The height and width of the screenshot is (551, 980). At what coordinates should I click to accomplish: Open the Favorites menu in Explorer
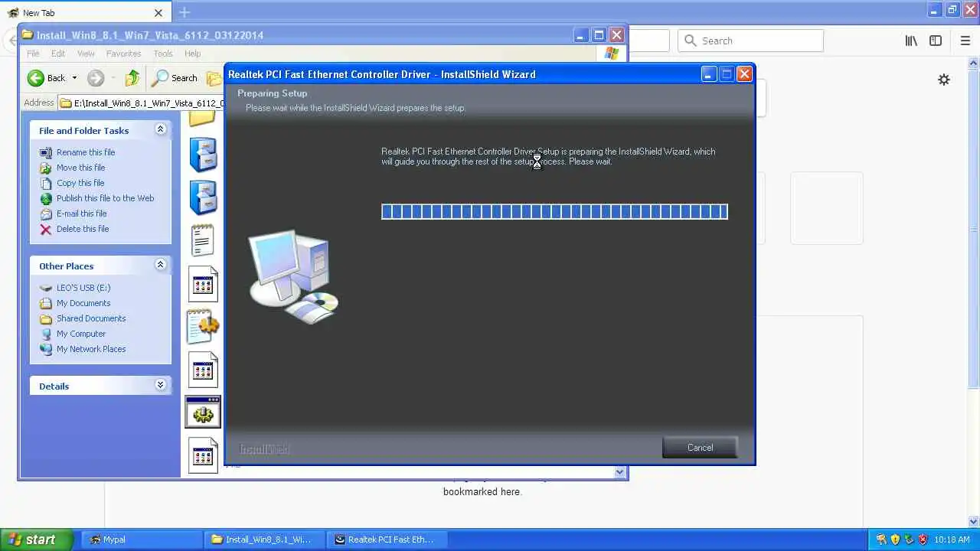click(123, 54)
